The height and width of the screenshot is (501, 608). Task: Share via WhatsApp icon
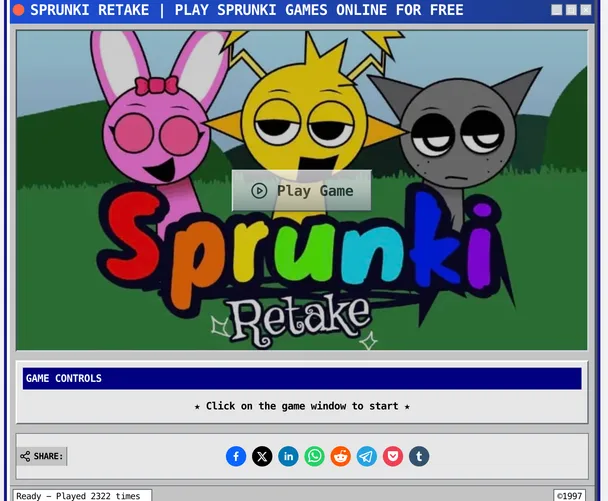[314, 456]
